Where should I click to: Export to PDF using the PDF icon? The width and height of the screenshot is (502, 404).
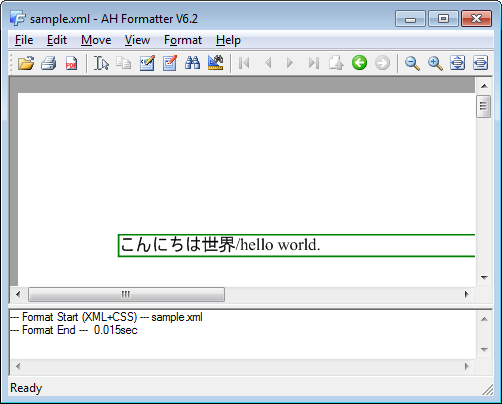pyautogui.click(x=71, y=63)
